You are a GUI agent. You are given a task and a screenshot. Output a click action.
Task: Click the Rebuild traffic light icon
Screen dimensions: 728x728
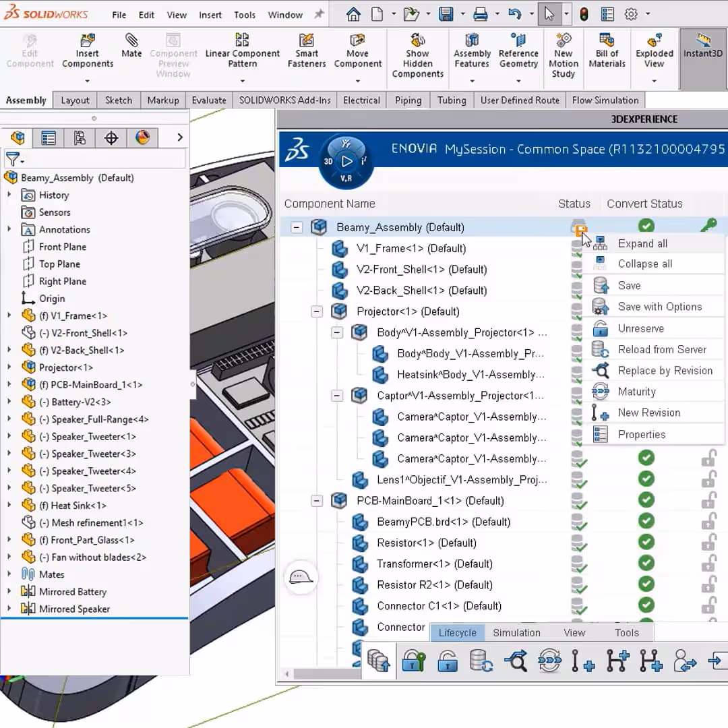(x=584, y=14)
